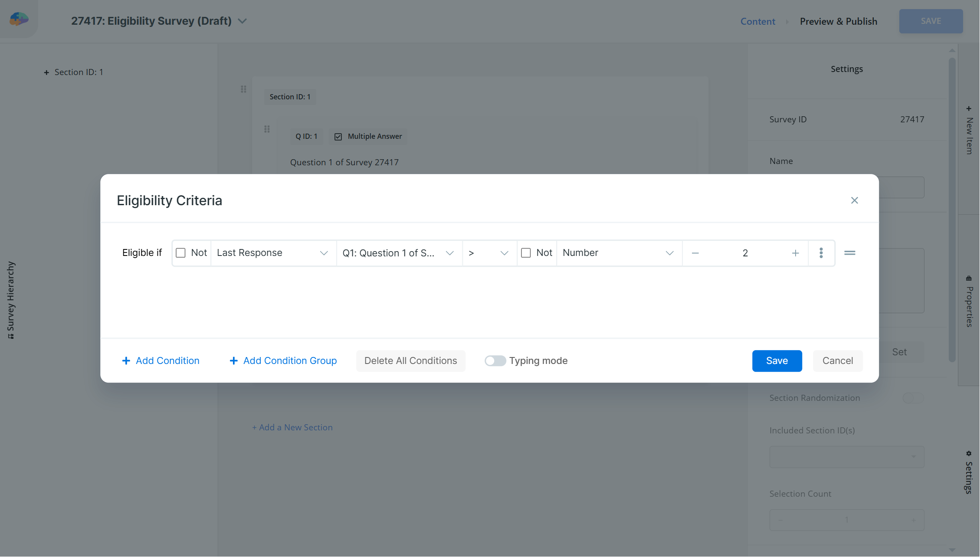980x557 pixels.
Task: Enable the Typing mode toggle
Action: [x=495, y=361]
